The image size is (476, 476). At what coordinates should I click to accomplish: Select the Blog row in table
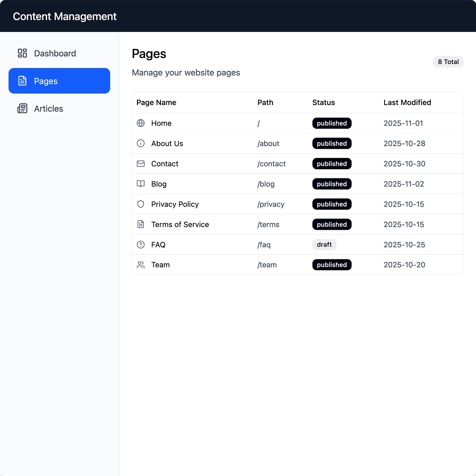255,184
